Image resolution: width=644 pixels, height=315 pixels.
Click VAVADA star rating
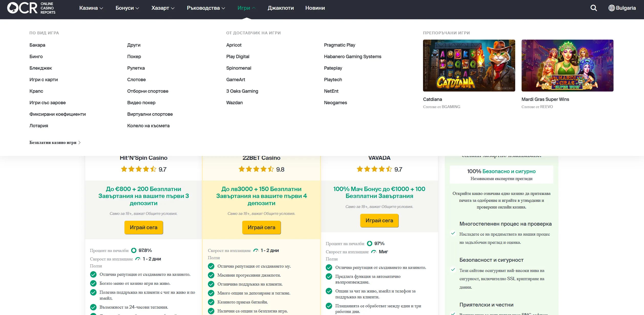pos(374,169)
